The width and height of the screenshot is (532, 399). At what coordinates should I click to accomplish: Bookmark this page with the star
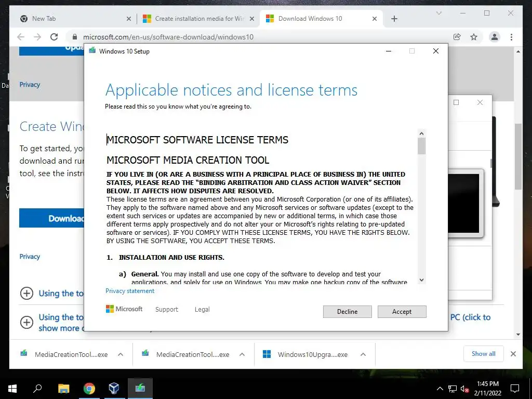(474, 37)
